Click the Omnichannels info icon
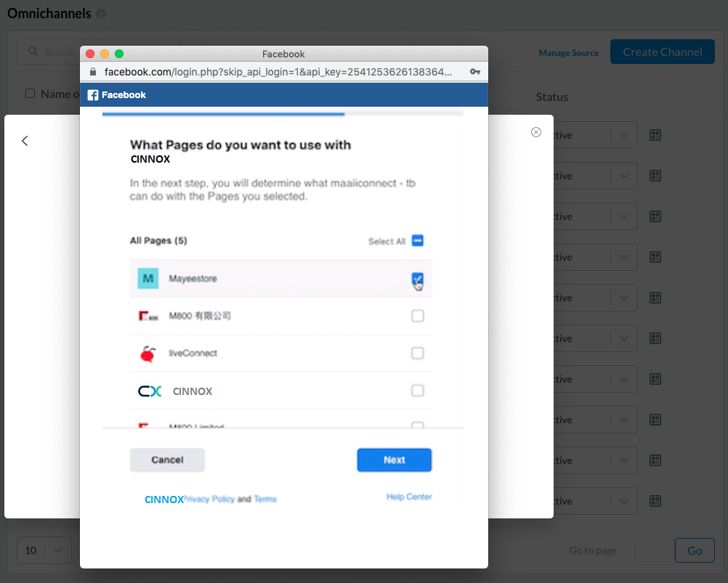Image resolution: width=728 pixels, height=583 pixels. pos(101,14)
